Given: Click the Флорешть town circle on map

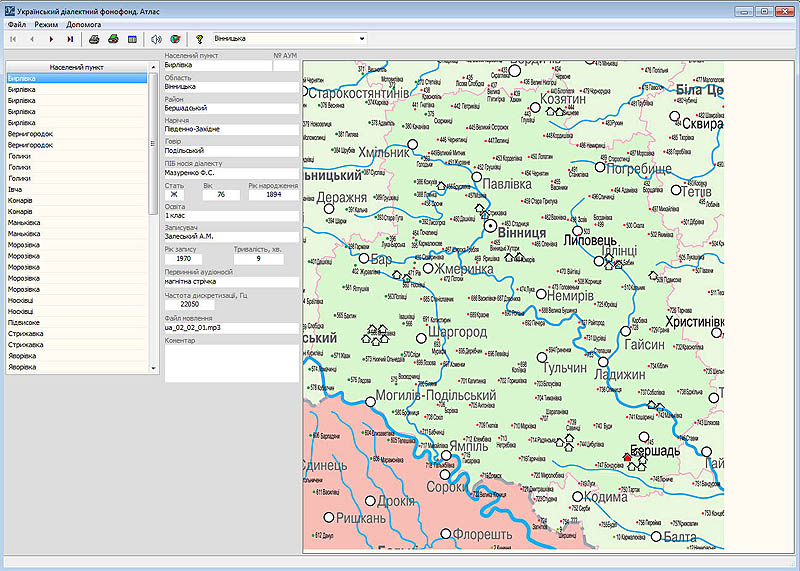Looking at the screenshot, I should (x=446, y=534).
